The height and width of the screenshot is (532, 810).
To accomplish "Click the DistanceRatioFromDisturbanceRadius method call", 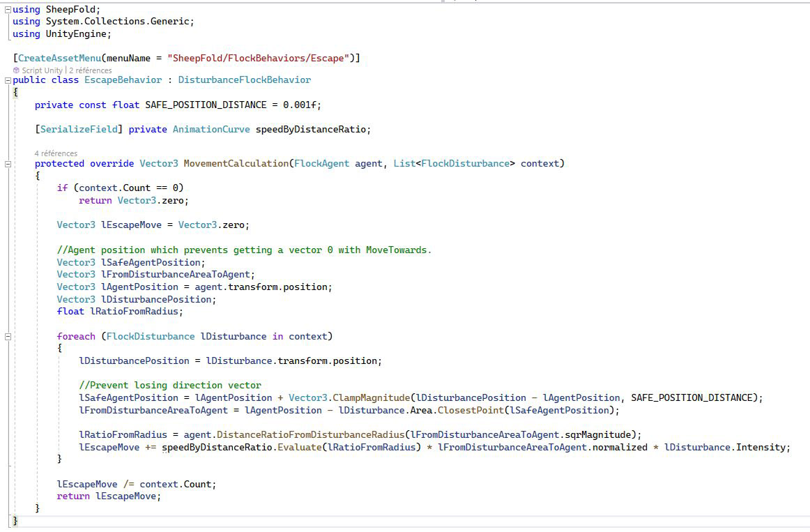I will 310,435.
